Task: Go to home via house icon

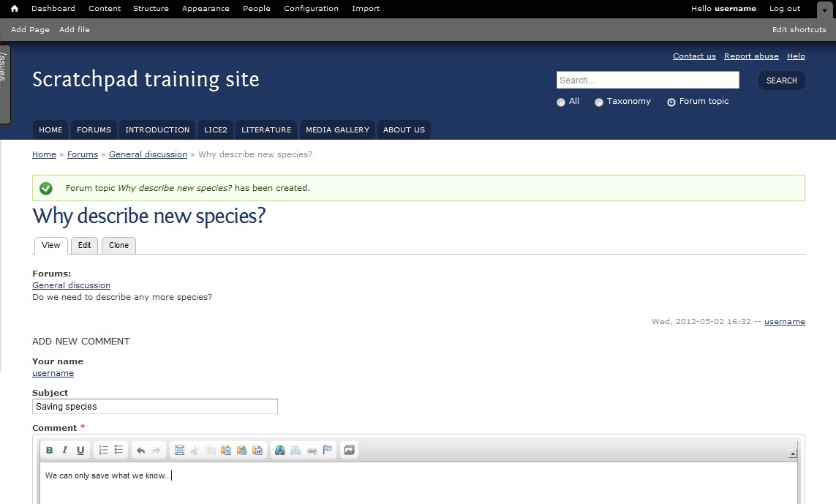Action: click(15, 9)
